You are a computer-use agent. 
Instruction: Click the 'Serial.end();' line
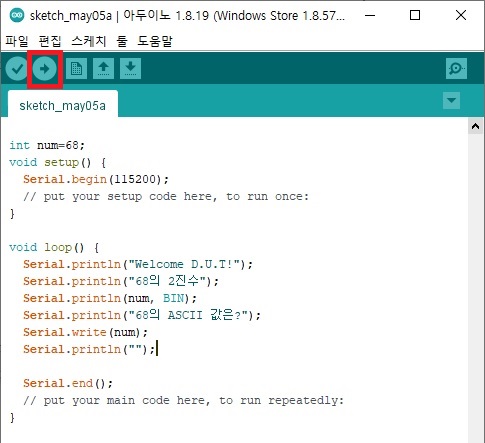point(68,383)
